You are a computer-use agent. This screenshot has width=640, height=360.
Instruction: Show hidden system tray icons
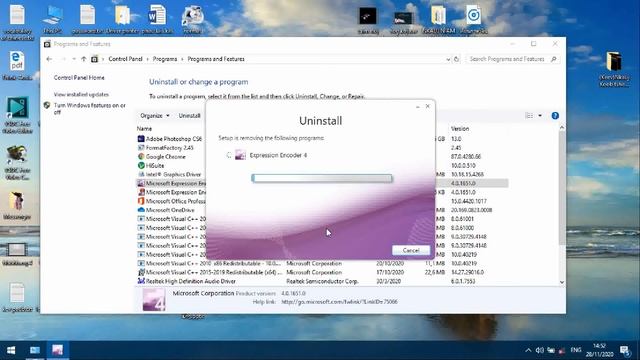(x=528, y=350)
